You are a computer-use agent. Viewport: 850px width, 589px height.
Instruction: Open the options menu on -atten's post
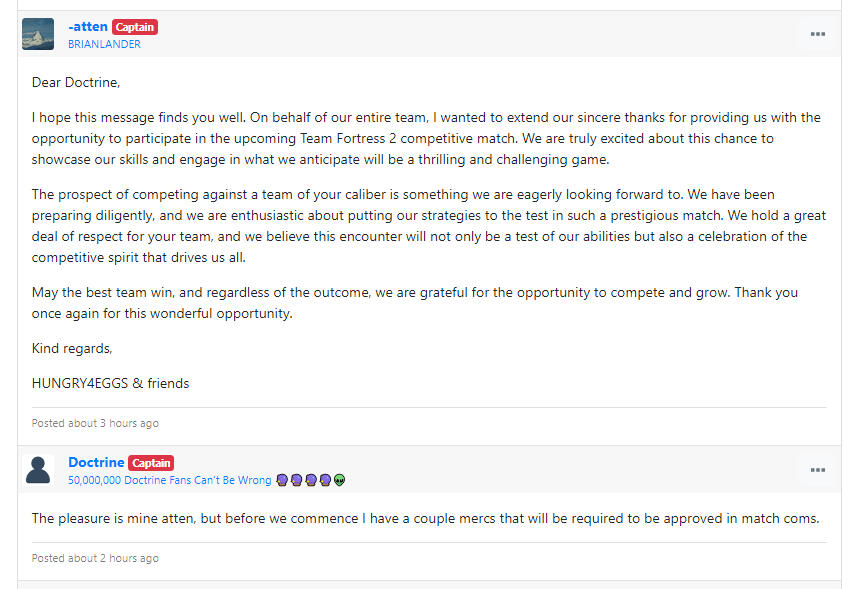(x=817, y=34)
